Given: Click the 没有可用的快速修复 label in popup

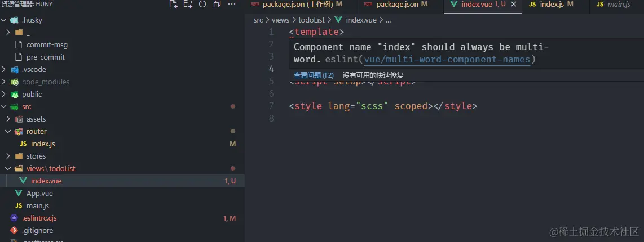Looking at the screenshot, I should (x=373, y=75).
